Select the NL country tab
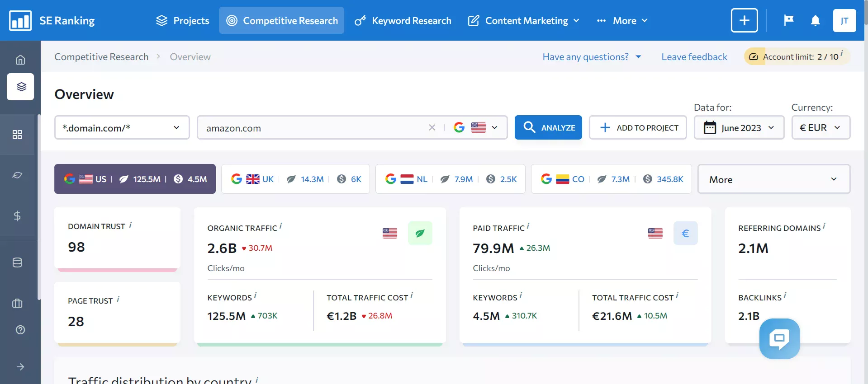This screenshot has height=384, width=868. pyautogui.click(x=450, y=179)
